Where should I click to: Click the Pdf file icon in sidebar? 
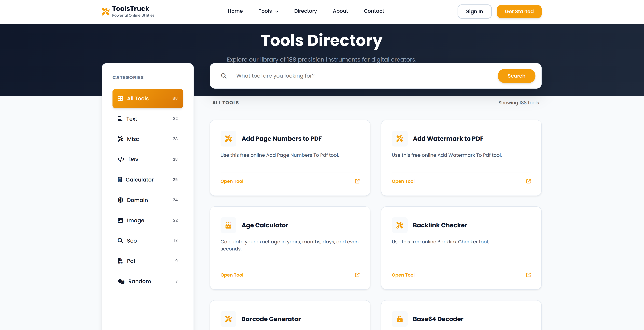(x=120, y=261)
